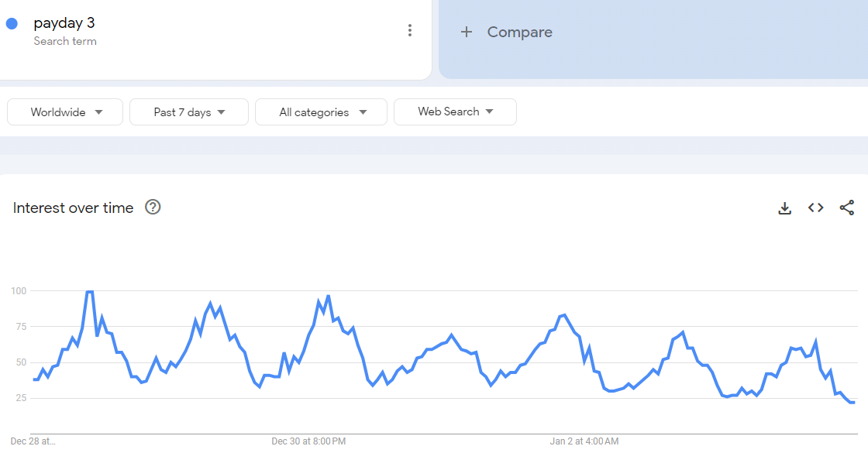Open the Past 7 days time range dropdown
868x453 pixels.
(189, 112)
